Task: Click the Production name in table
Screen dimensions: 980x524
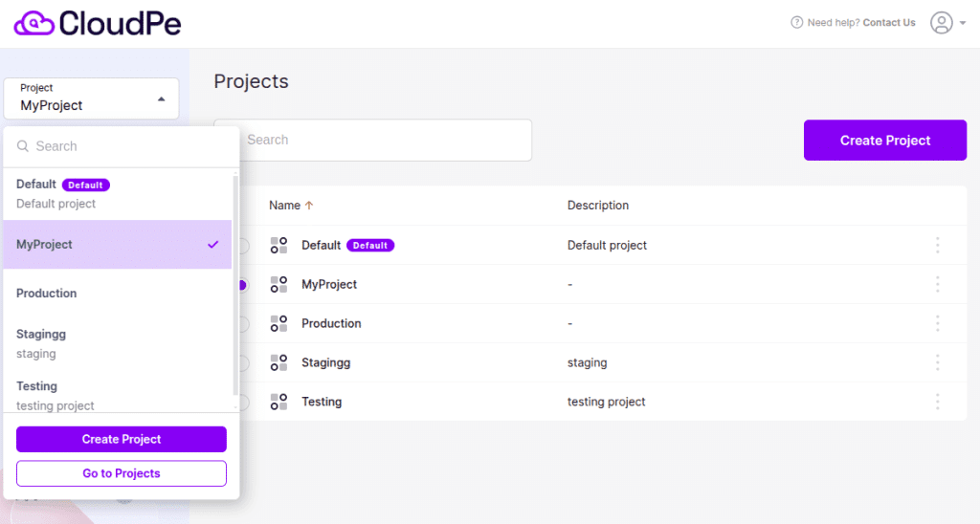Action: [331, 323]
